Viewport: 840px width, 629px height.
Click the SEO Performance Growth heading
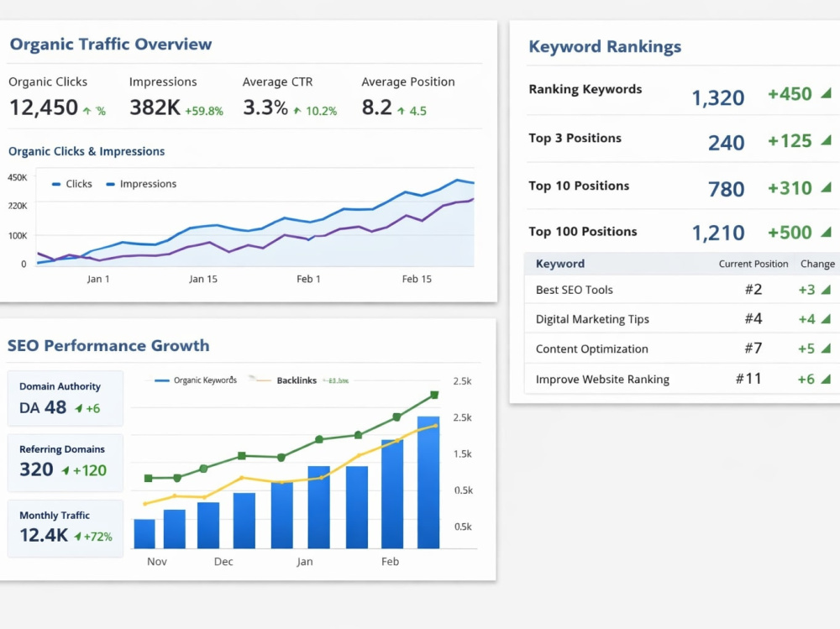(x=108, y=346)
